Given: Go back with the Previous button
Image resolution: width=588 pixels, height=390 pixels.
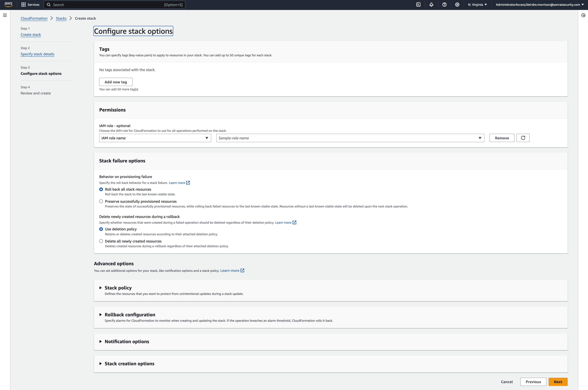Looking at the screenshot, I should pyautogui.click(x=533, y=382).
